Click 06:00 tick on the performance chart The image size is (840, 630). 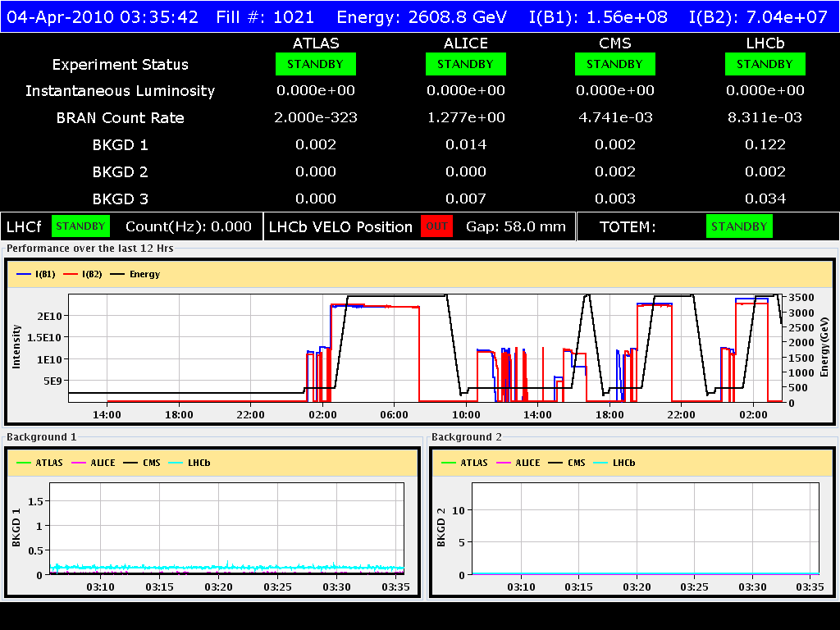click(395, 414)
